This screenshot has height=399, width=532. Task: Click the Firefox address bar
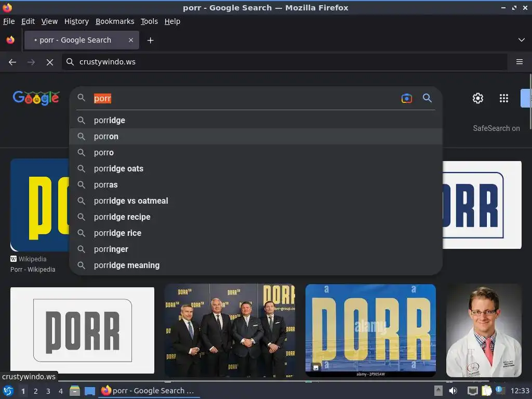point(284,62)
